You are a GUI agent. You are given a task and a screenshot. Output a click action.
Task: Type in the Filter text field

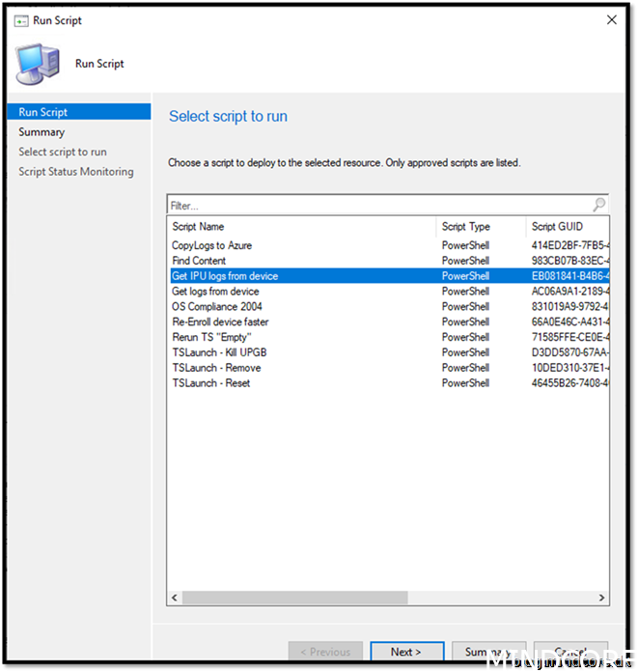(376, 205)
